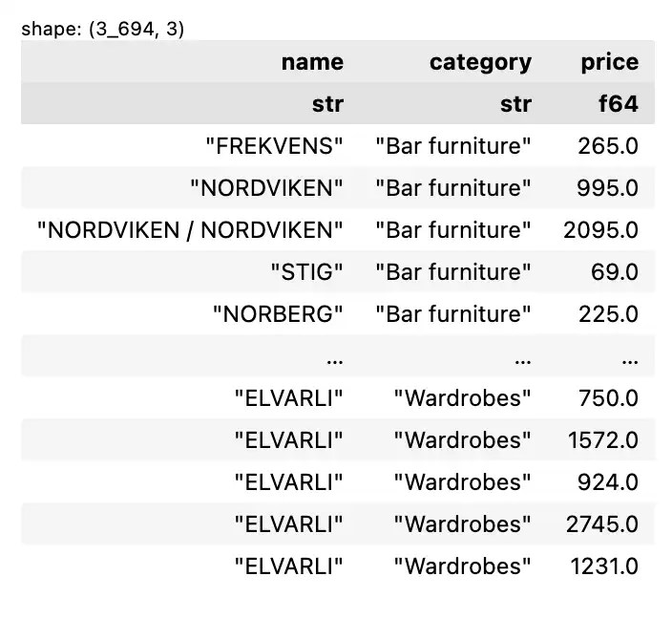Select the price cell showing 2095.0
The width and height of the screenshot is (672, 619).
click(601, 230)
